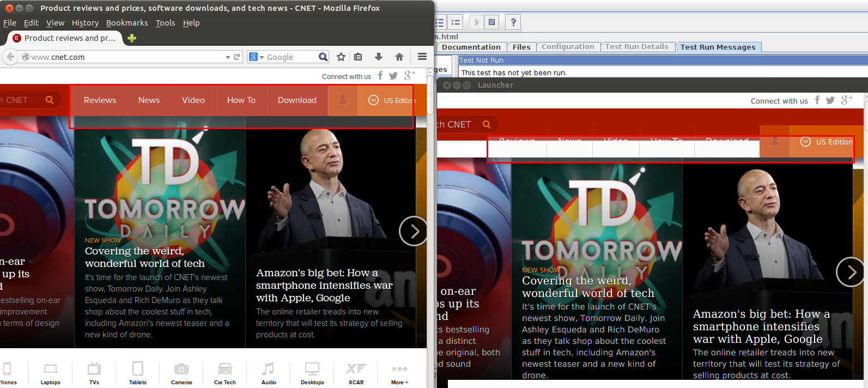Open the Firefox hamburger menu
Viewport: 868px width, 388px height.
tap(422, 57)
